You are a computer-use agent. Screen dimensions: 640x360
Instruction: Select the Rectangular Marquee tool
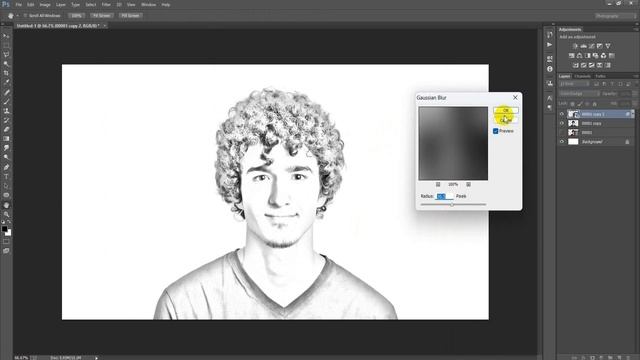point(6,45)
